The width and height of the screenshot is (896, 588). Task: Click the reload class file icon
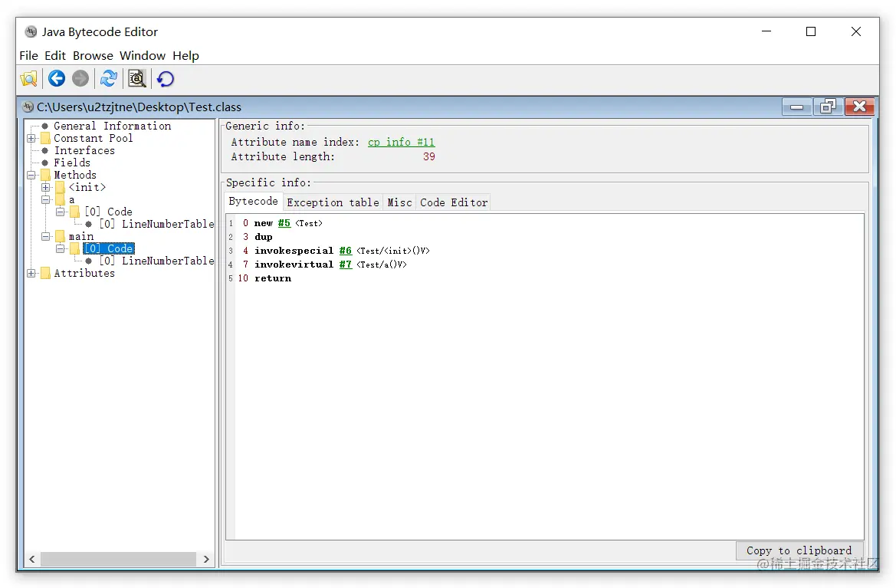[x=109, y=78]
